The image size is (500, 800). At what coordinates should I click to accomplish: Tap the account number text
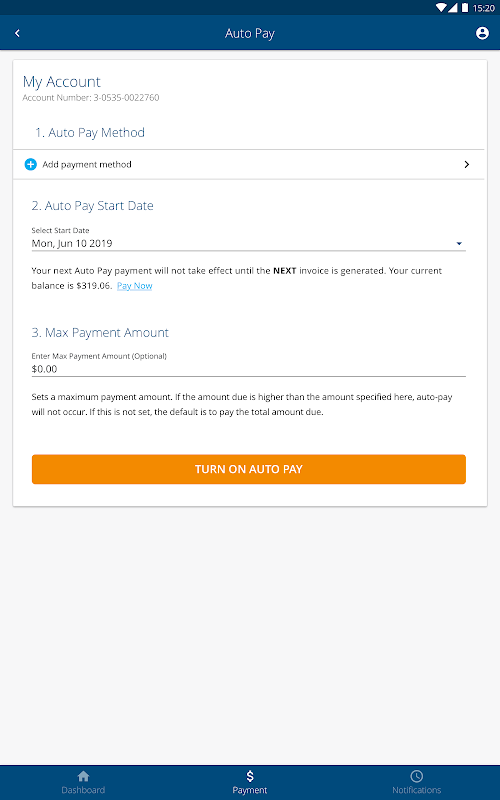click(x=91, y=97)
